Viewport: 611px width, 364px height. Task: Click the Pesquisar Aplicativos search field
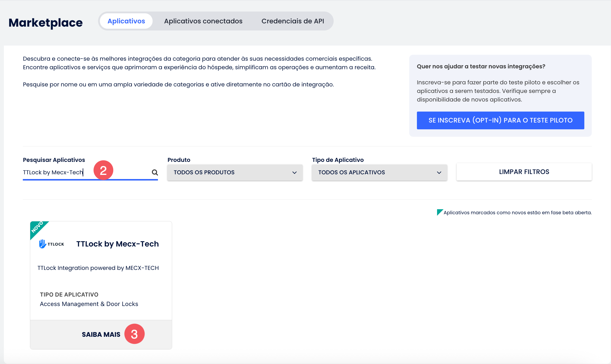point(59,172)
